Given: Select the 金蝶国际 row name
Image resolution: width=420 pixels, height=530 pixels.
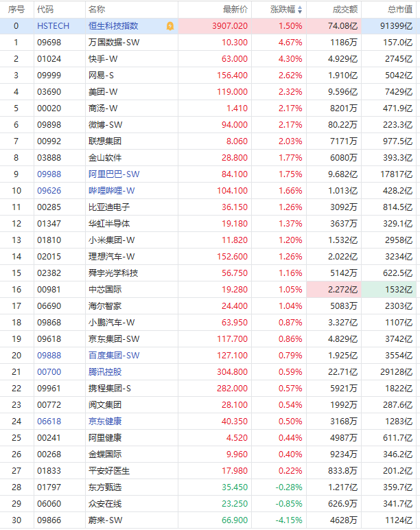Looking at the screenshot, I should tap(105, 454).
